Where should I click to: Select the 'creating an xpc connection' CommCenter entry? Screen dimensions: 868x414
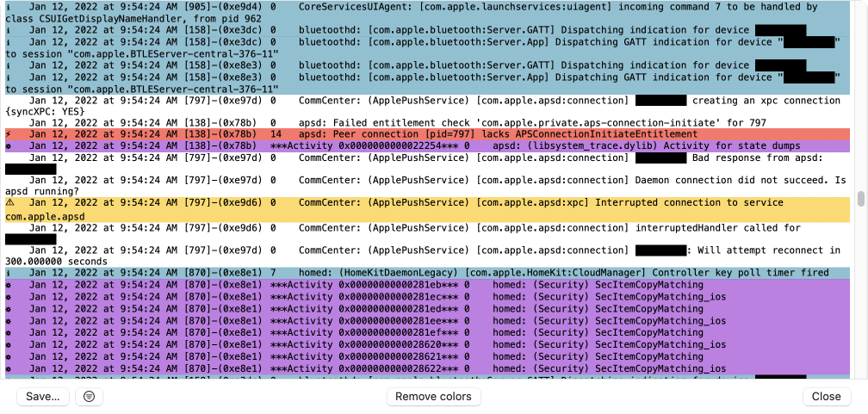(x=429, y=106)
